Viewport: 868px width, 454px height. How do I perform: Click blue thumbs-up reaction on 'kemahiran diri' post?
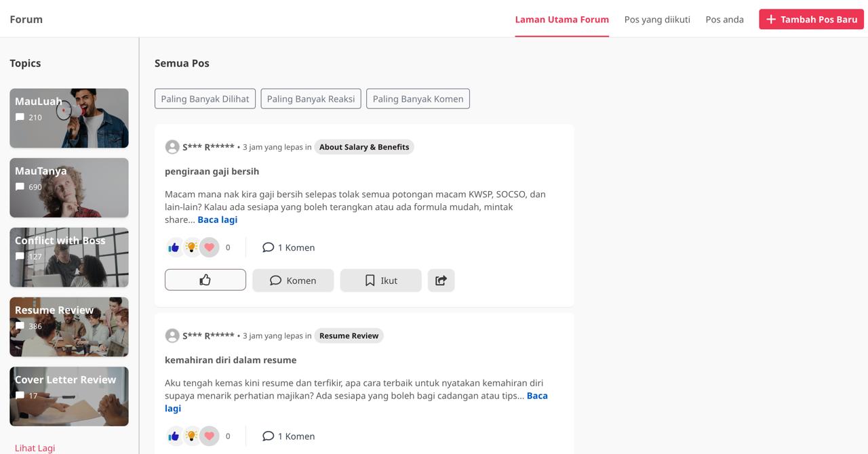click(x=174, y=436)
